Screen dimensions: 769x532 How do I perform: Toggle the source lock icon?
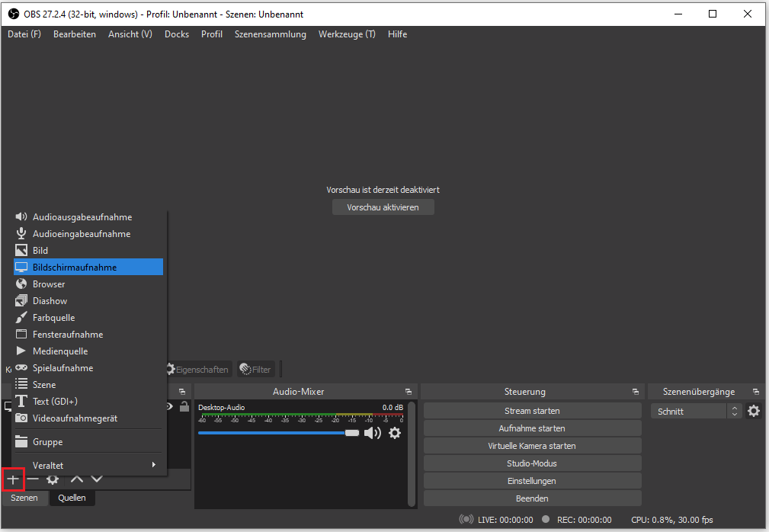coord(184,406)
